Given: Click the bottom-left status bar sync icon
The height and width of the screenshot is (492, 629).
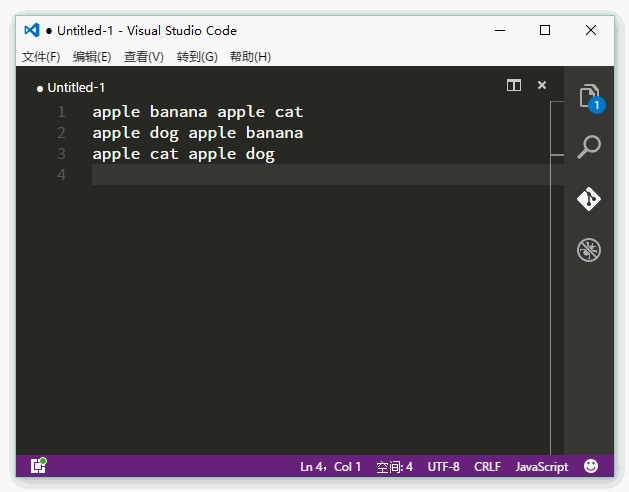Looking at the screenshot, I should point(39,466).
